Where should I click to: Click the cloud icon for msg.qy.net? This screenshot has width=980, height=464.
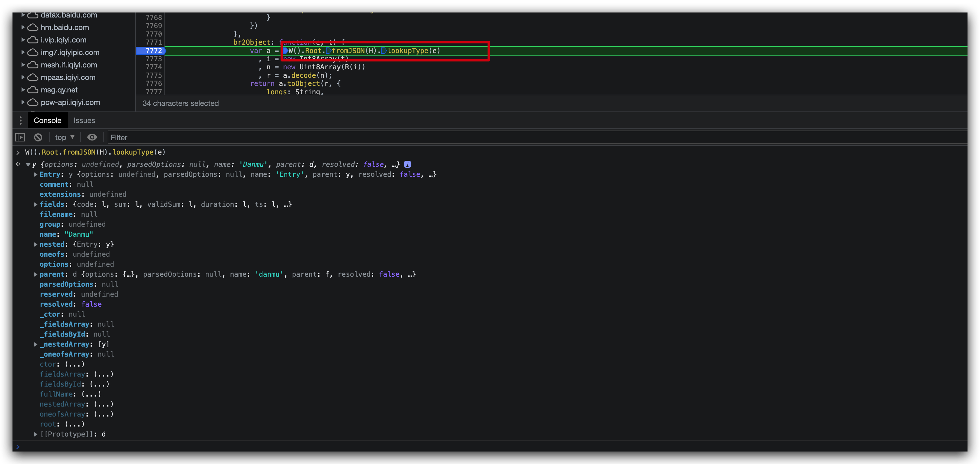(x=33, y=90)
